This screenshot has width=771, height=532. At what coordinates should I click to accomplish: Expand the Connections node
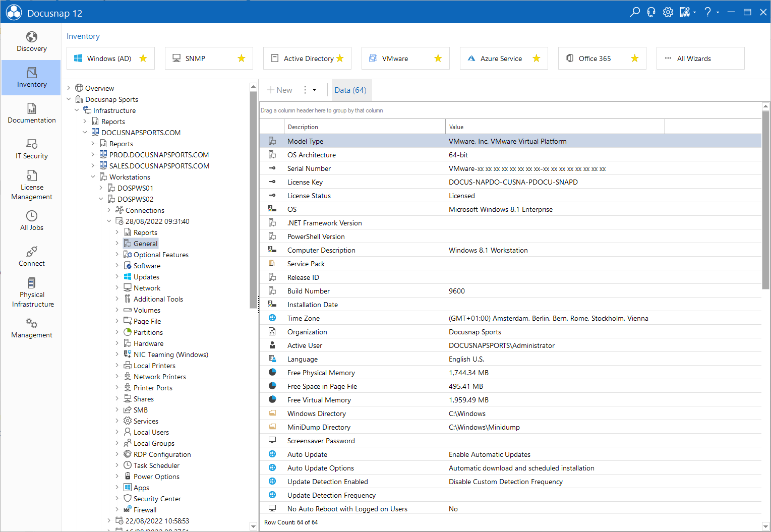click(x=109, y=210)
